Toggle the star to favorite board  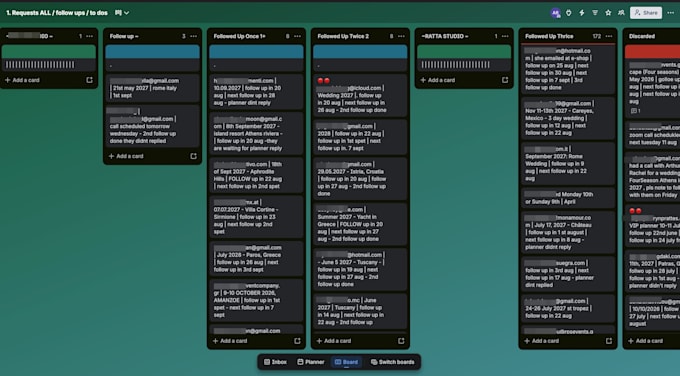pos(608,13)
